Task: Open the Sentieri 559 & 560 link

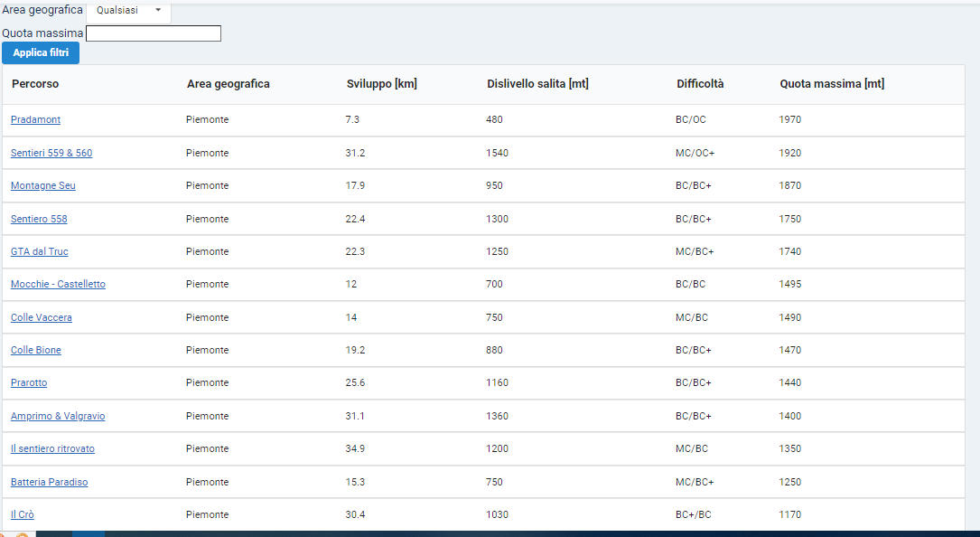Action: coord(51,153)
